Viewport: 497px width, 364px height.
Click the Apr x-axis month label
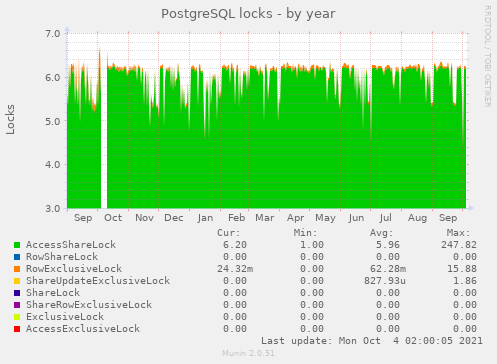[296, 218]
